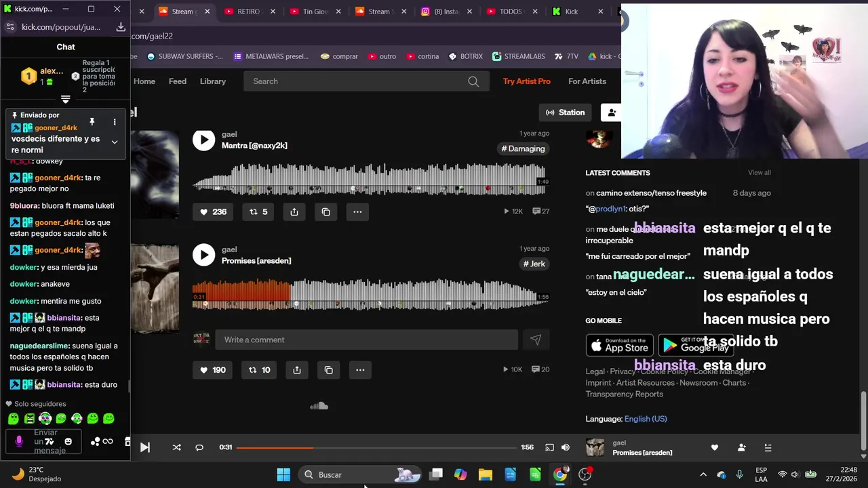The width and height of the screenshot is (868, 488).
Task: Open the 7TV emote menu in chat
Action: coord(49,442)
